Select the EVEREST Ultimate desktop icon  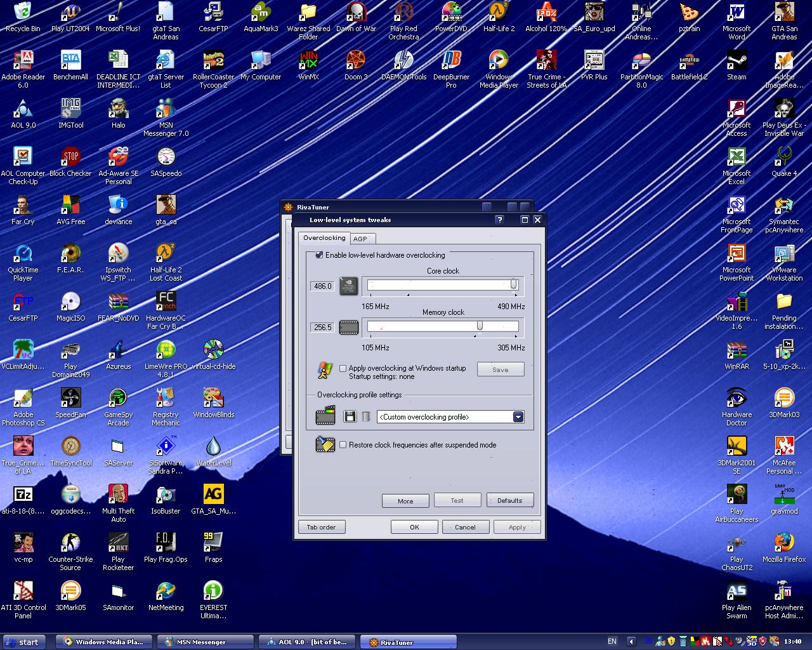(x=213, y=600)
